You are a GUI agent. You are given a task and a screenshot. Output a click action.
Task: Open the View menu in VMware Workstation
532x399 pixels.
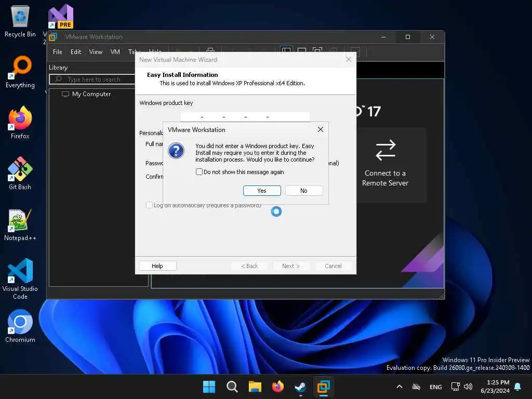coord(96,52)
